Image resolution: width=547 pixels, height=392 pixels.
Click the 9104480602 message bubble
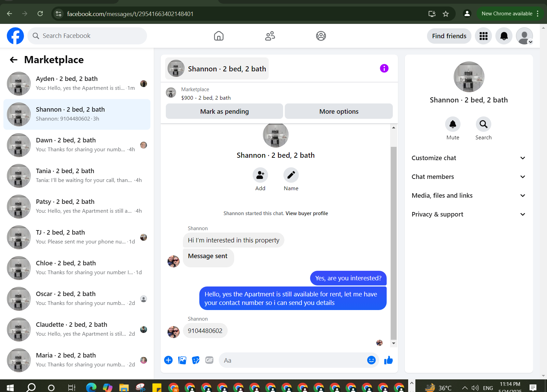[x=205, y=331]
